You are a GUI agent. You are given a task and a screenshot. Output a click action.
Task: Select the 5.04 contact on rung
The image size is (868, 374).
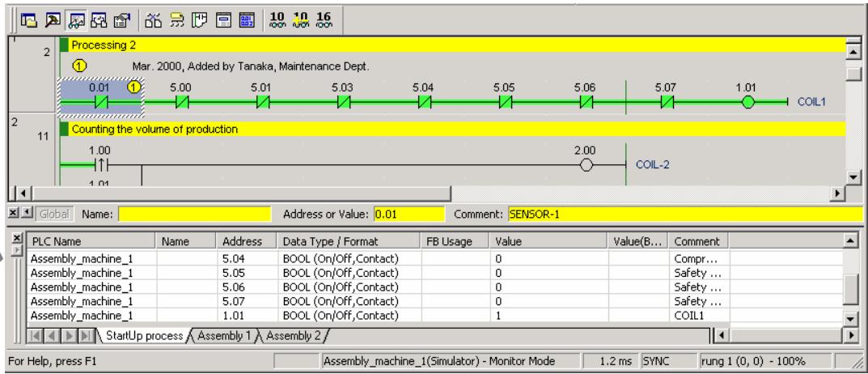(425, 102)
